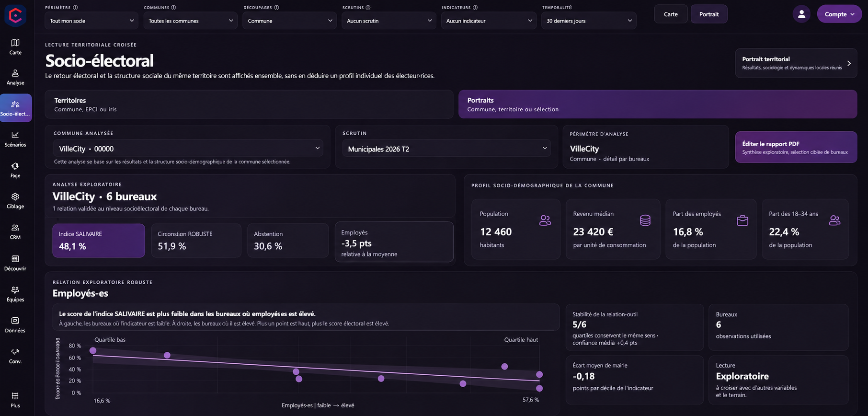Screen dimensions: 868x416
Task: Expand the Scrutin 'Municipales 2026 T2' dropdown
Action: 446,149
